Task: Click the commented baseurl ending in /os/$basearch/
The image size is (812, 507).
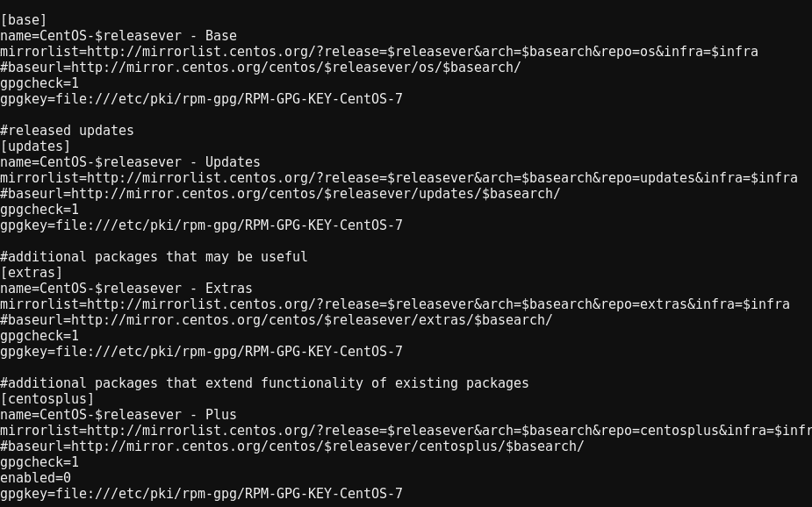Action: click(x=260, y=68)
